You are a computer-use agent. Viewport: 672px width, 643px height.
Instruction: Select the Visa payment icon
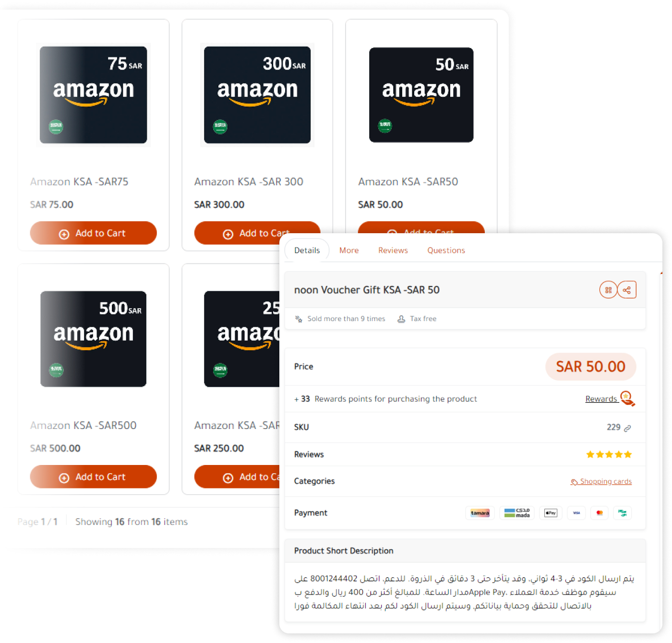[x=576, y=513]
